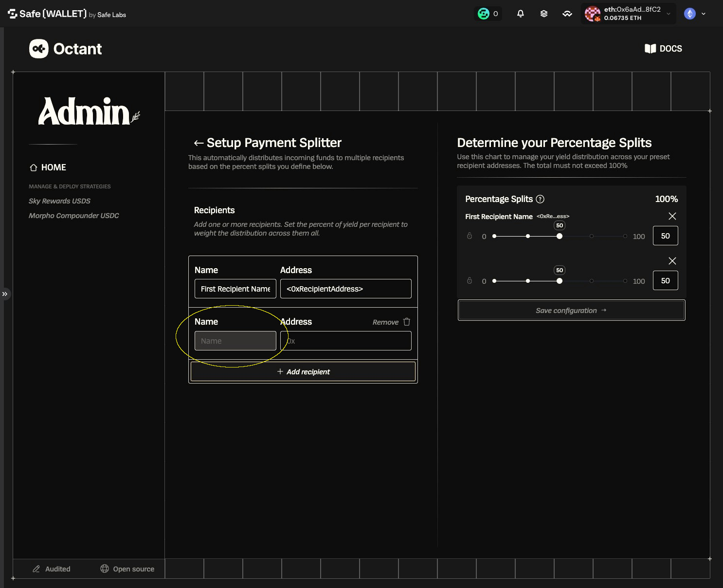Open the WalletConnect icon
Viewport: 723px width, 588px height.
click(567, 14)
